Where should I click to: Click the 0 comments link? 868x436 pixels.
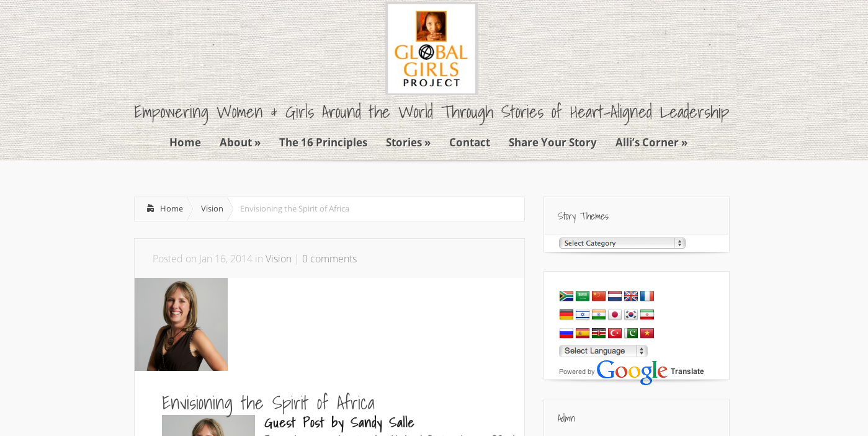[x=329, y=259]
